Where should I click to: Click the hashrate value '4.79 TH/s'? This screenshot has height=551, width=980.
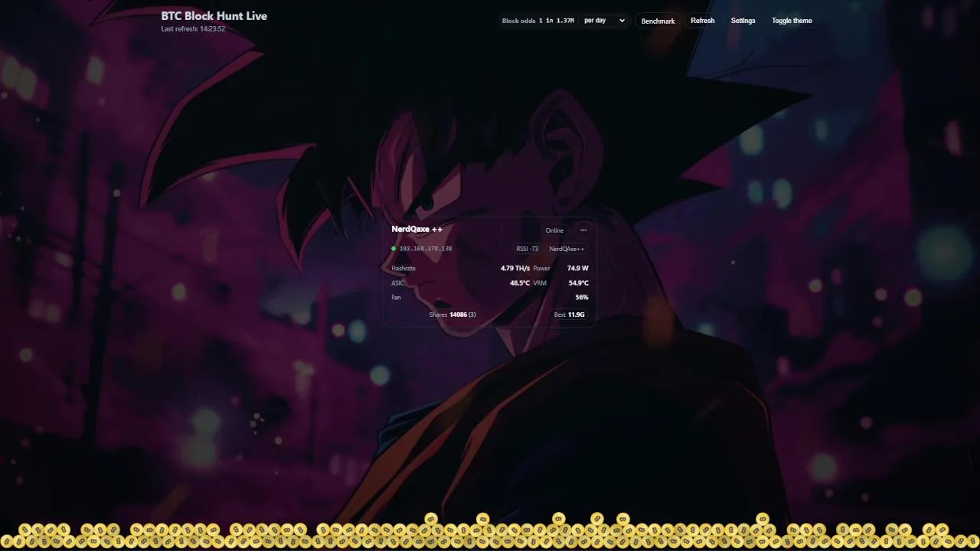tap(515, 269)
